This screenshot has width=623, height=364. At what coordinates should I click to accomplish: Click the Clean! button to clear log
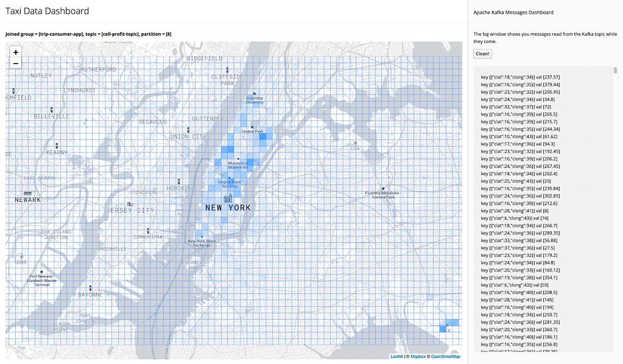click(x=482, y=54)
